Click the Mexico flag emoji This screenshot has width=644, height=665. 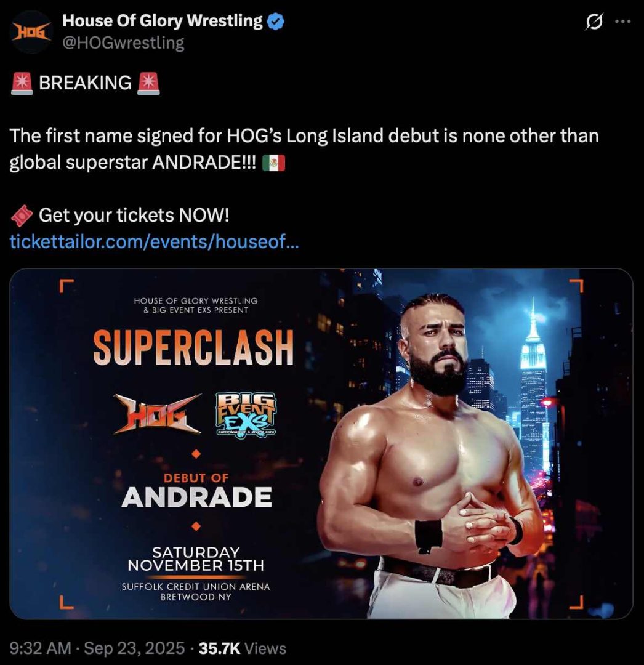click(x=273, y=164)
